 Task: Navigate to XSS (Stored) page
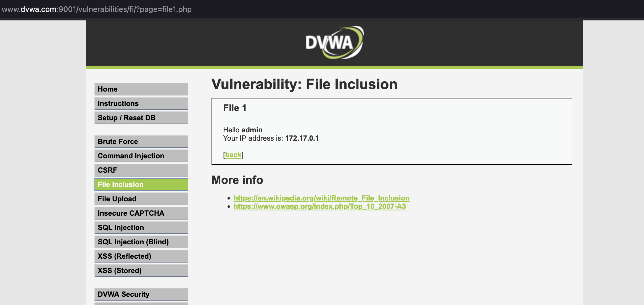tap(141, 271)
